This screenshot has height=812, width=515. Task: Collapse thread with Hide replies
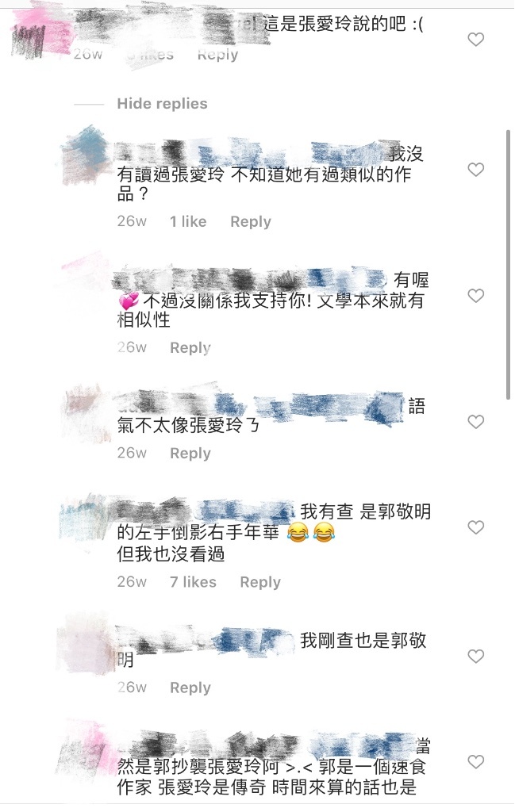[162, 104]
